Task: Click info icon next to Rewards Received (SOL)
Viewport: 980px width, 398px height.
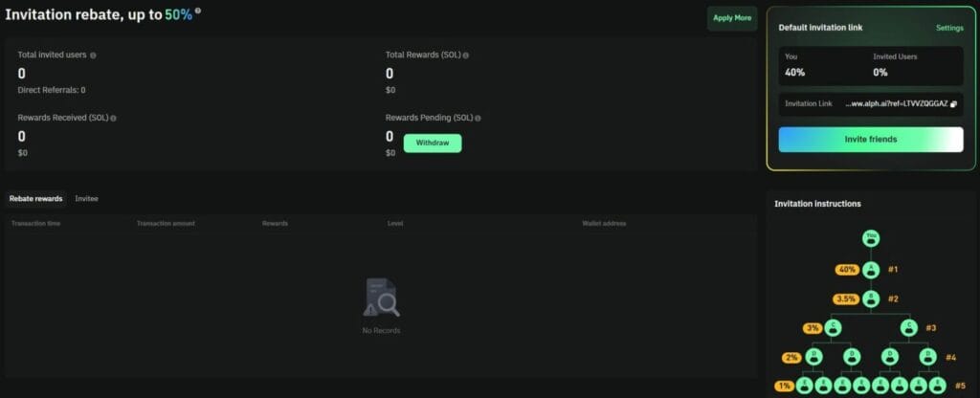Action: tap(113, 118)
